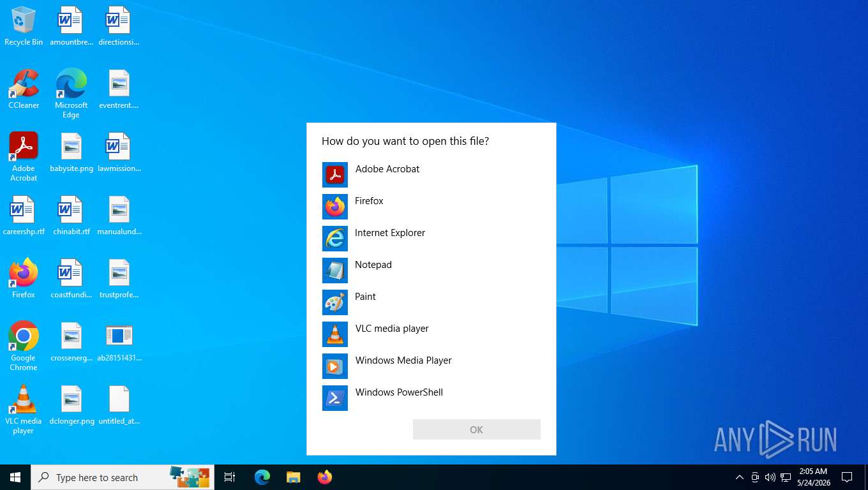Launch Firefox from the taskbar
This screenshot has width=868, height=490.
point(325,477)
